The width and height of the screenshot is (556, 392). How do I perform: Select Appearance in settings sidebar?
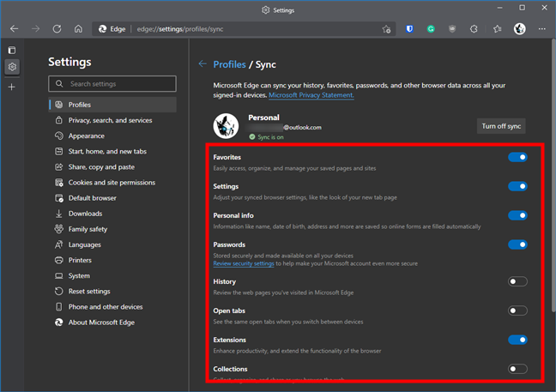[x=87, y=136]
